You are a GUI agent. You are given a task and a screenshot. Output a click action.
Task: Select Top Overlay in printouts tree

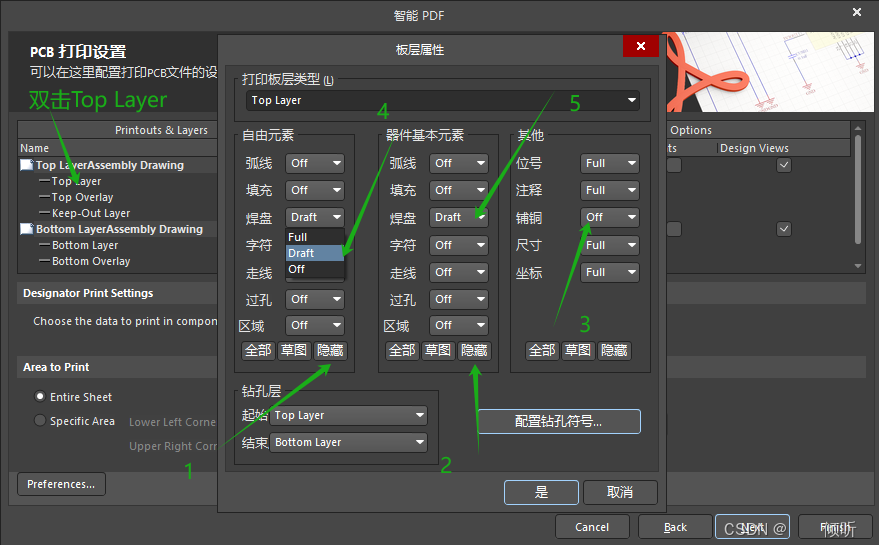[x=82, y=197]
